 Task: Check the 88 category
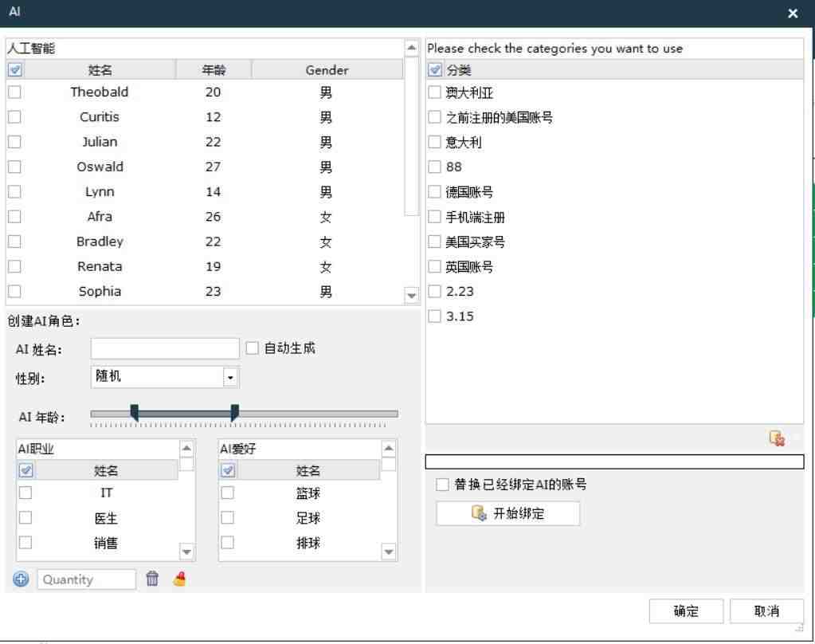(434, 167)
